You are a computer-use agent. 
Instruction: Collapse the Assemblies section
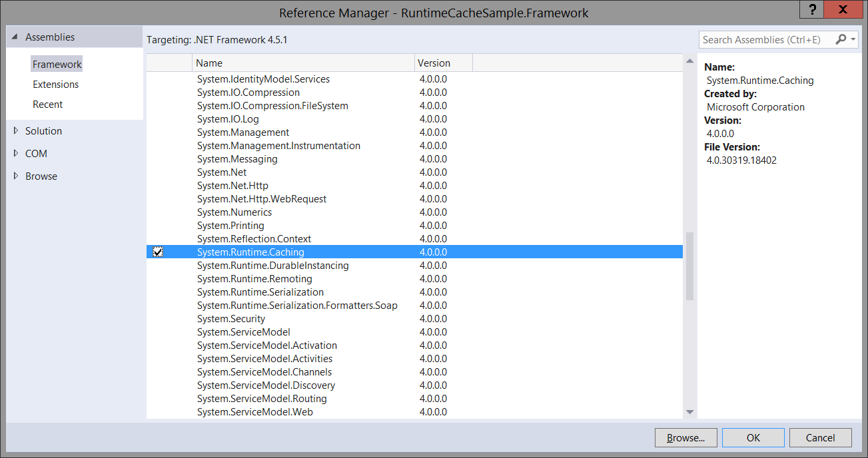click(x=15, y=37)
